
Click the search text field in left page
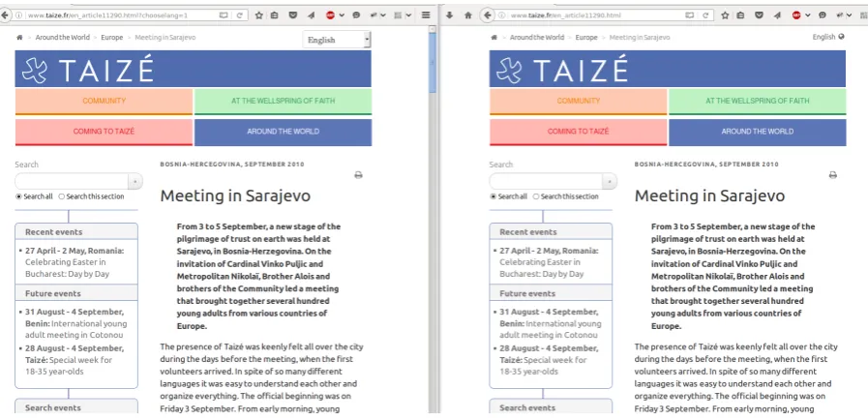72,182
